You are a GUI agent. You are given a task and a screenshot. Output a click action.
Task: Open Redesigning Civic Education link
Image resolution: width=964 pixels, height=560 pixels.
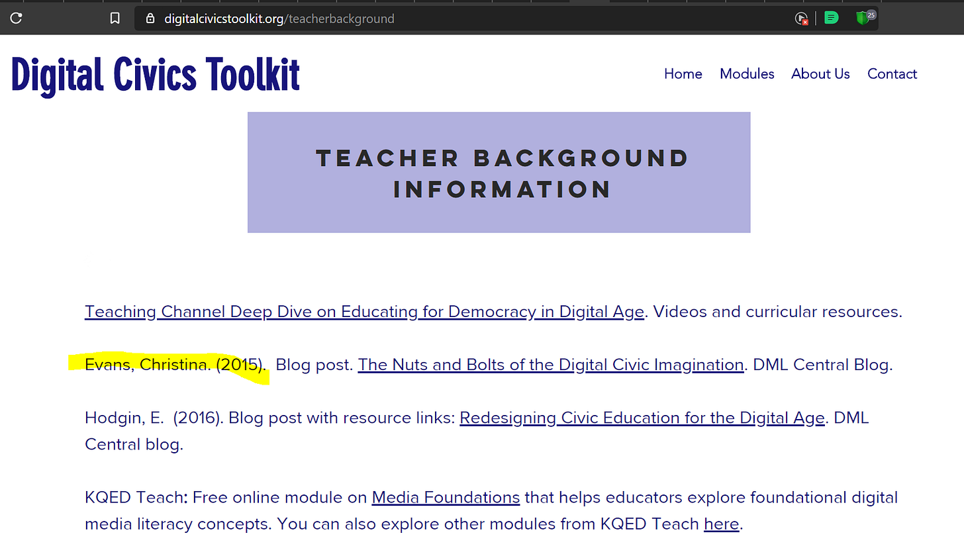pos(642,418)
